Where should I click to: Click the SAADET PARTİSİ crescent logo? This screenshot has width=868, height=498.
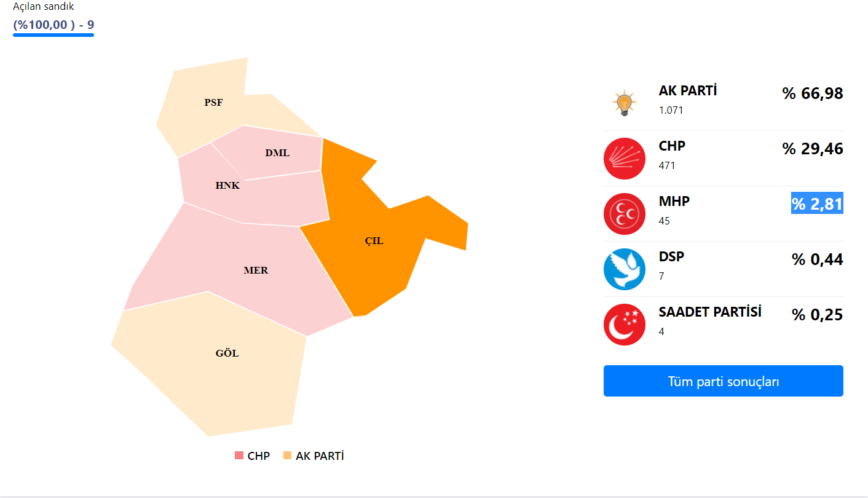coord(624,325)
